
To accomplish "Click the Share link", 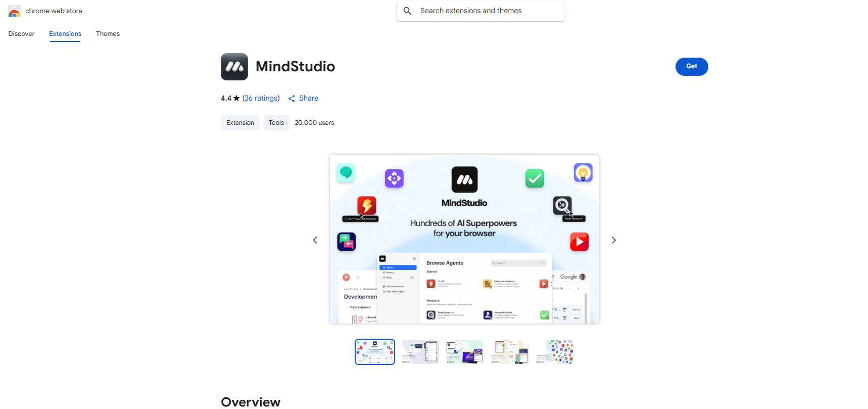I will click(x=309, y=98).
